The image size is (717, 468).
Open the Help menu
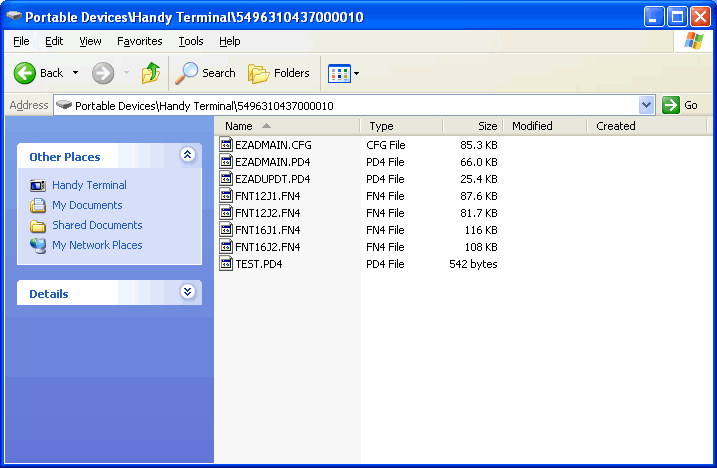click(x=230, y=41)
